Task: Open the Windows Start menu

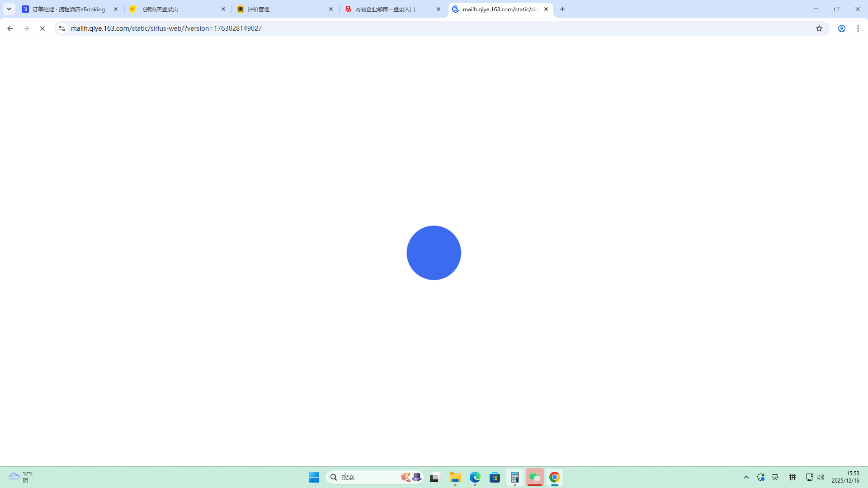Action: [314, 477]
